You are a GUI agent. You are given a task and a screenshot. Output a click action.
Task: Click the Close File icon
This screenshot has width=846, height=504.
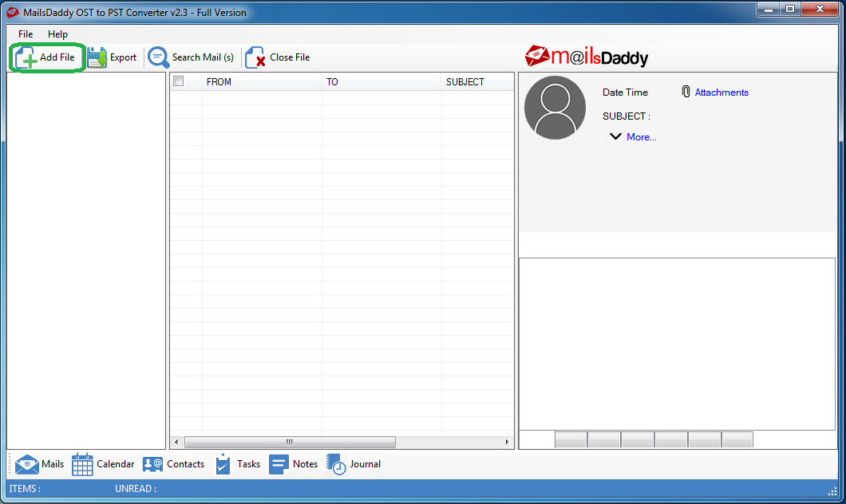click(x=255, y=57)
